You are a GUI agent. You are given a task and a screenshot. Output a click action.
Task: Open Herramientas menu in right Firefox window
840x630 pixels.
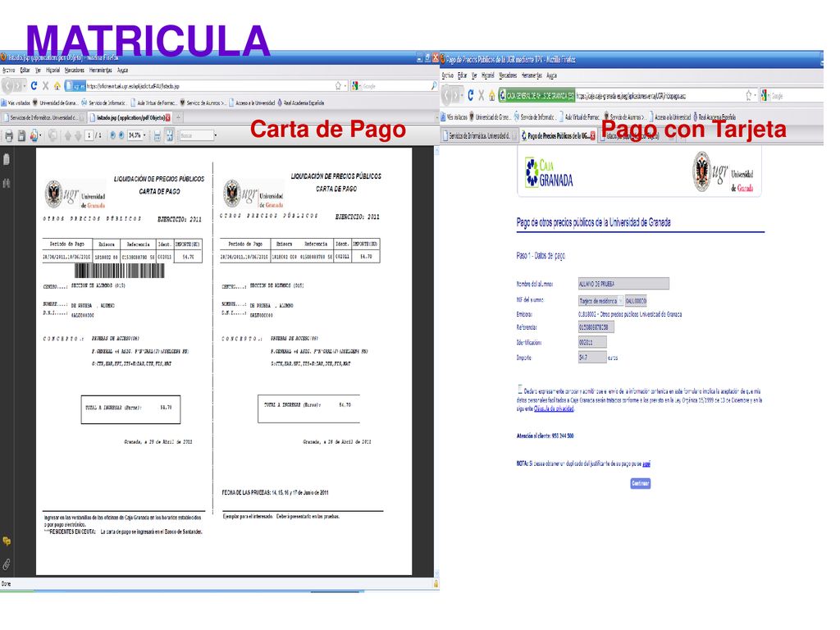532,75
